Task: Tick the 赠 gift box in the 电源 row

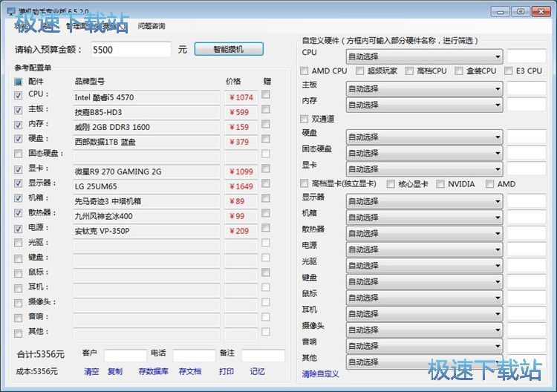Action: click(x=266, y=228)
